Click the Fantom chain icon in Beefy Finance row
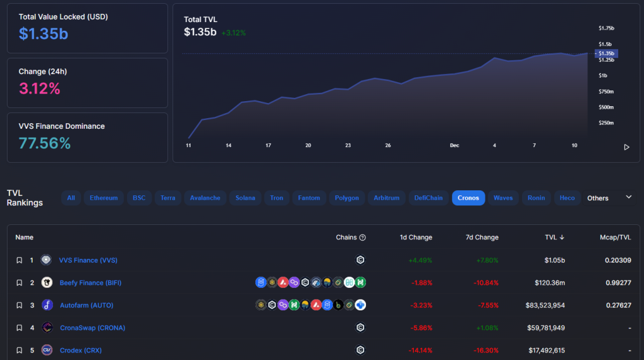Viewport: 644px width, 360px height. 261,283
